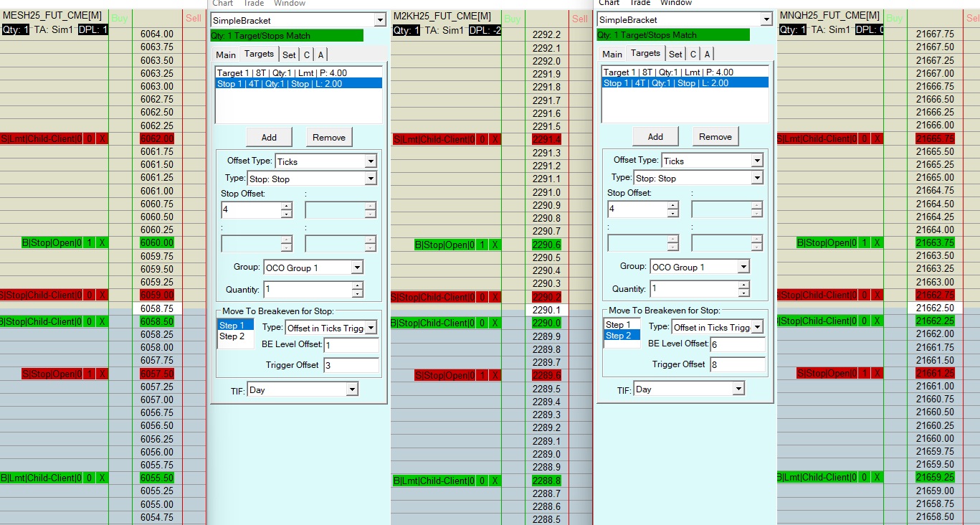
Task: Open Offset Type Ticks dropdown in panel beside MNQH25
Action: click(756, 161)
